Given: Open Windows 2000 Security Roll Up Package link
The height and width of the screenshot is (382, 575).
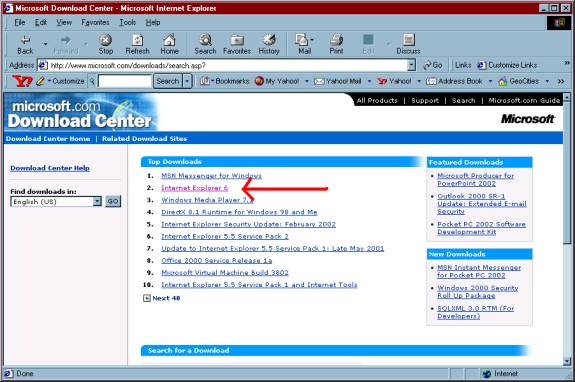Looking at the screenshot, I should coord(477,292).
